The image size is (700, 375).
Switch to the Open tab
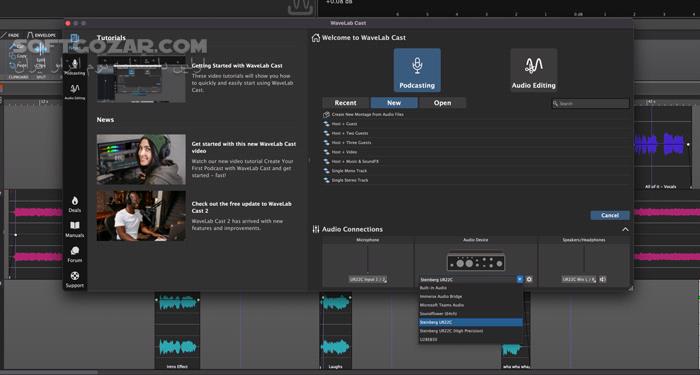442,103
